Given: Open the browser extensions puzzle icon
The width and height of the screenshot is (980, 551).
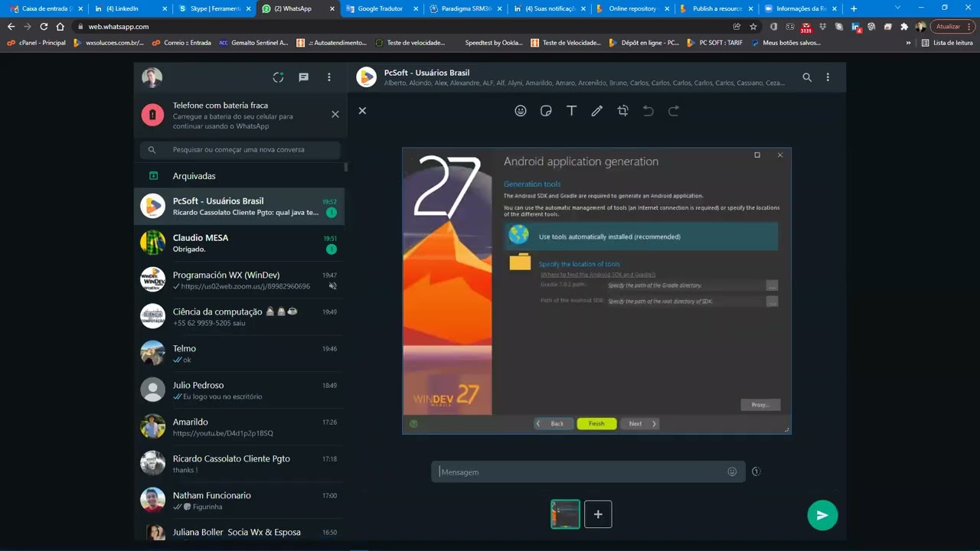Looking at the screenshot, I should point(904,26).
